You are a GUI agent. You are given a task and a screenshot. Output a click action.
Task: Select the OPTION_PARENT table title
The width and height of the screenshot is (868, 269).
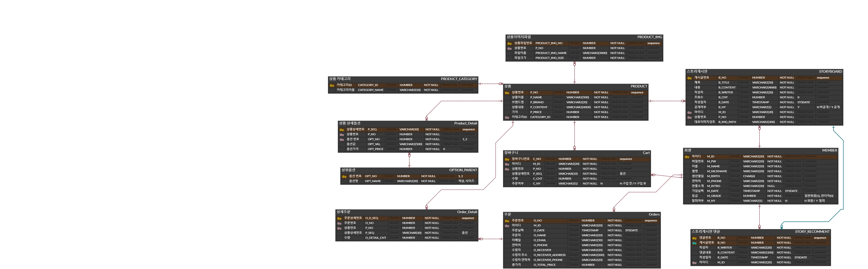pos(463,170)
